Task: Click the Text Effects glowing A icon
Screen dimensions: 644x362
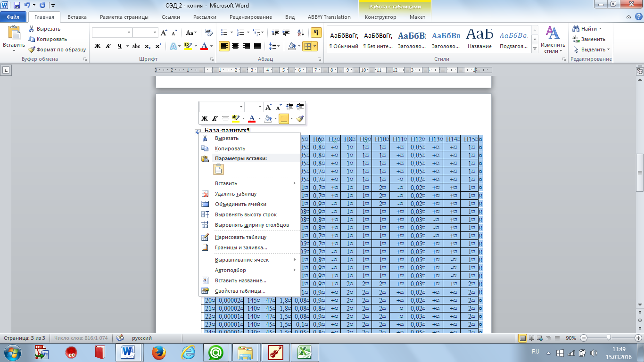Action: coord(173,46)
